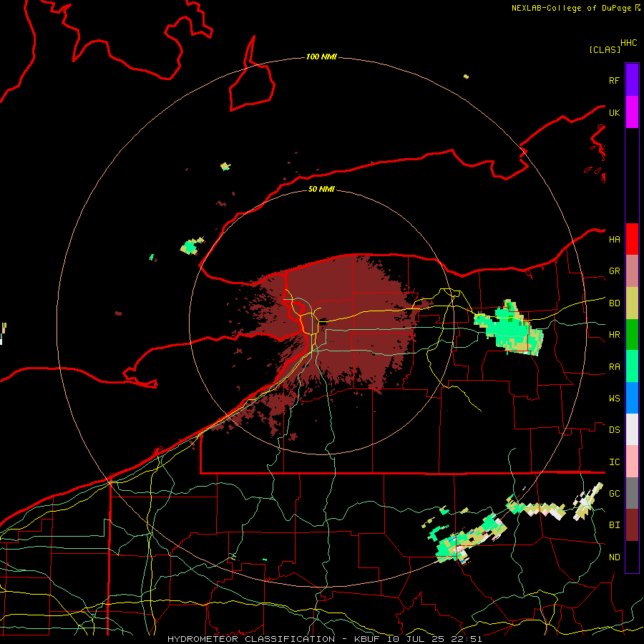644x644 pixels.
Task: Click the RA legend label
Action: click(x=614, y=367)
